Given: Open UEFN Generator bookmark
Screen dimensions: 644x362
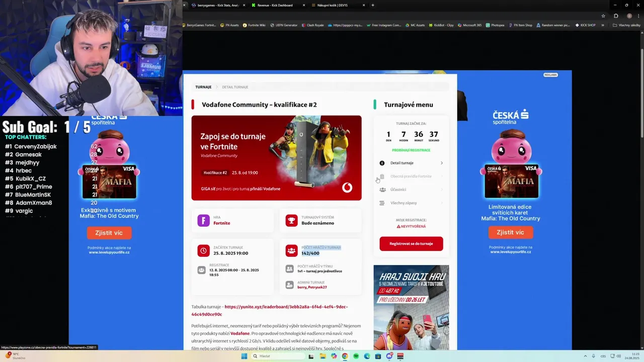Looking at the screenshot, I should coord(284,25).
